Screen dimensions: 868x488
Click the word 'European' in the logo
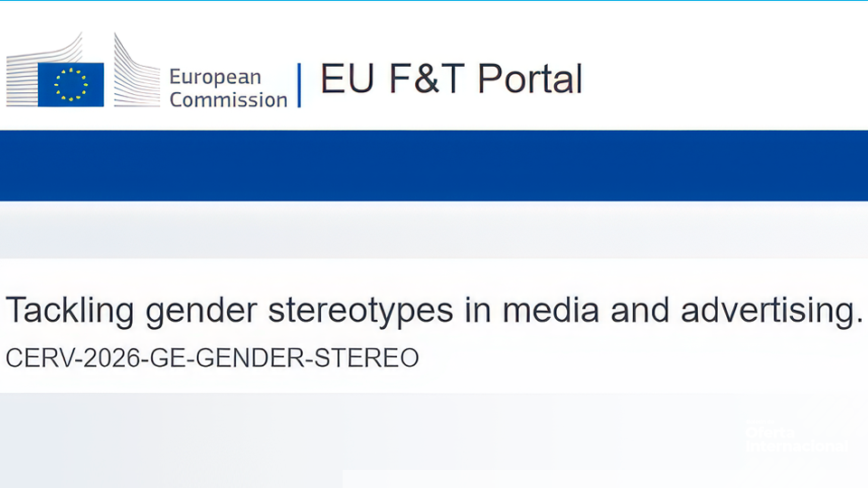pyautogui.click(x=215, y=77)
